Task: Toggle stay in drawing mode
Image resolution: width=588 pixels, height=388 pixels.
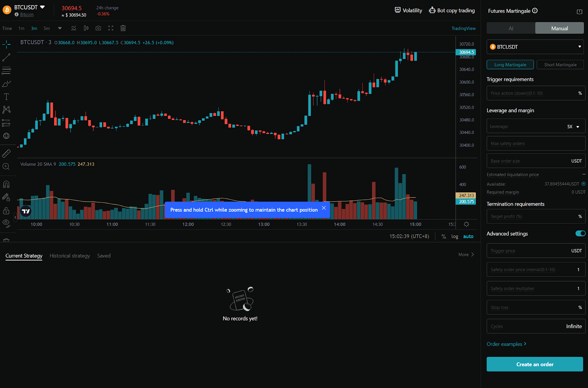Action: tap(6, 197)
